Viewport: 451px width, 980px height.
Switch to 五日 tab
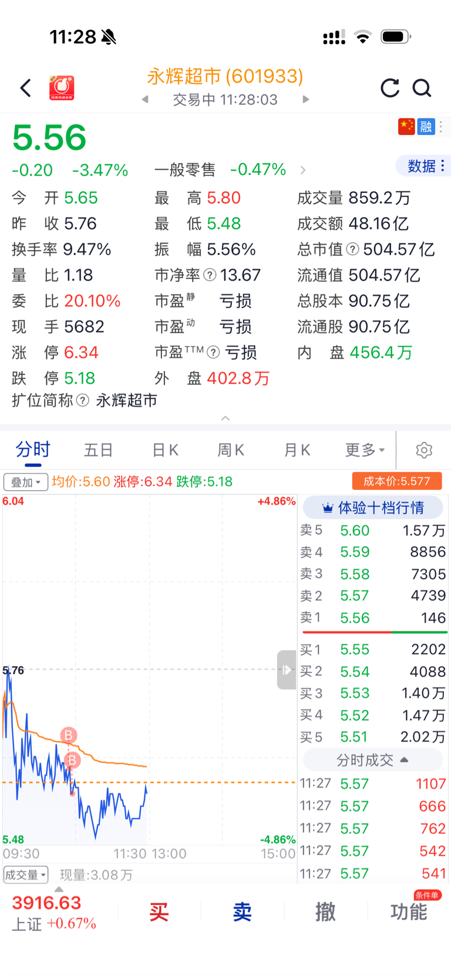tap(98, 450)
